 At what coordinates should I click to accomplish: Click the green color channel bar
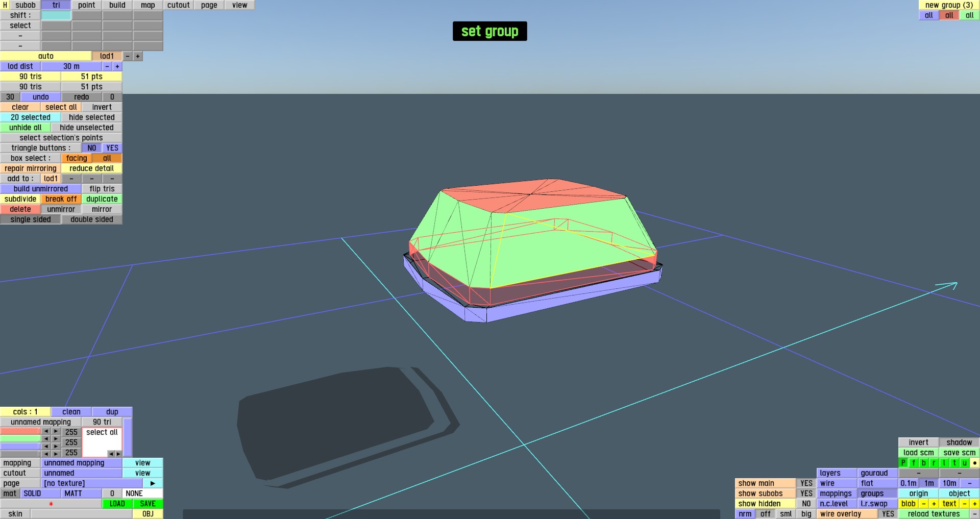click(x=20, y=439)
